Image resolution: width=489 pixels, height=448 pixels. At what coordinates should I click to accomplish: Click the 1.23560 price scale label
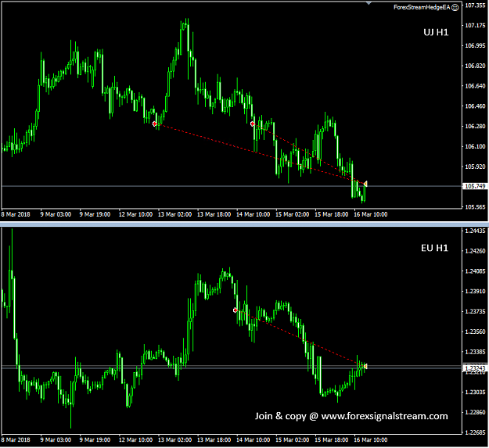click(475, 332)
